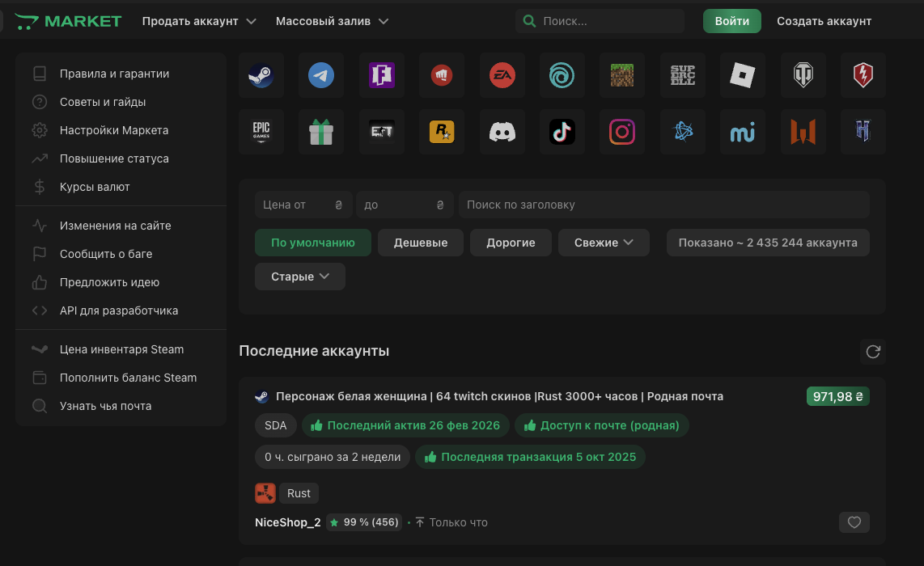924x566 pixels.
Task: Open the miHoYo accounts category icon
Action: tap(743, 131)
